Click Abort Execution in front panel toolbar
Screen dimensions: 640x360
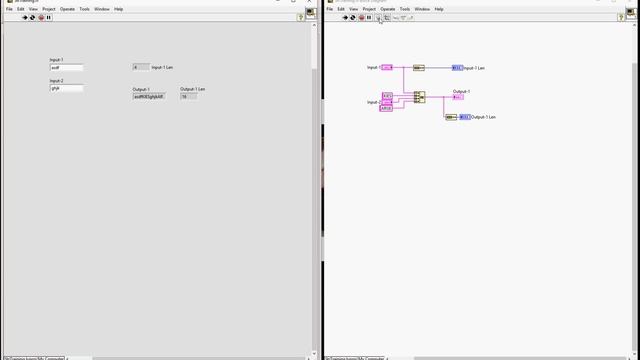[x=41, y=18]
